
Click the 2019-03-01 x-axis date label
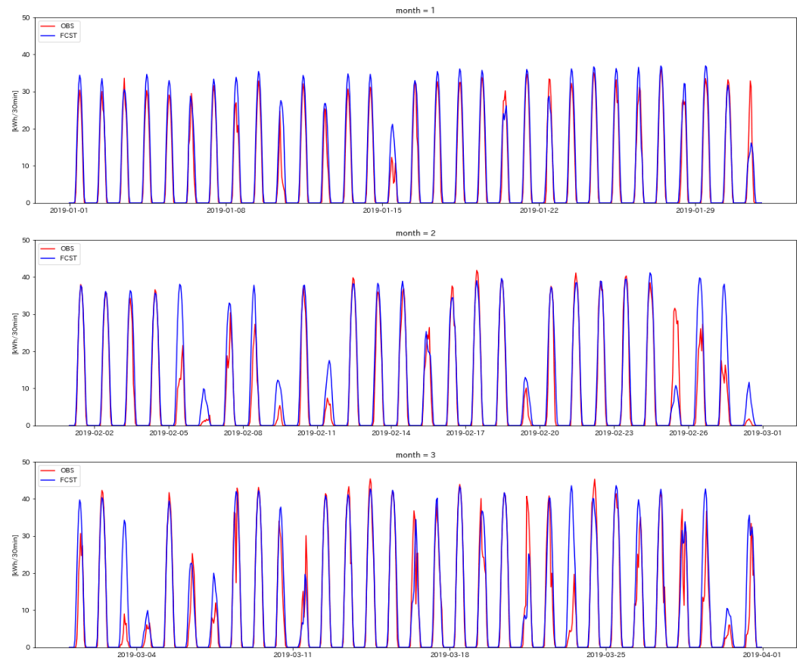pyautogui.click(x=762, y=433)
